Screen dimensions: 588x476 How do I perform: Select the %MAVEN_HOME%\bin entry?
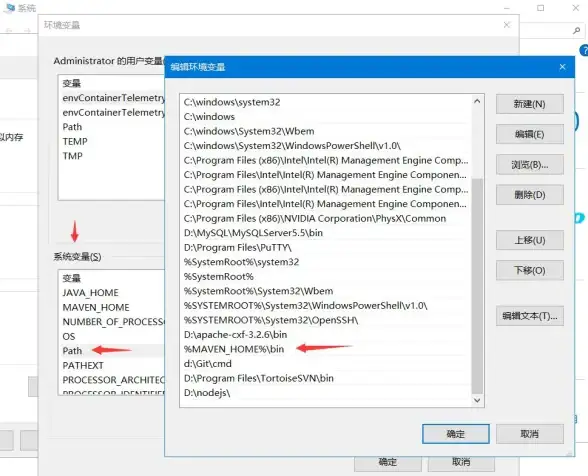(x=325, y=349)
